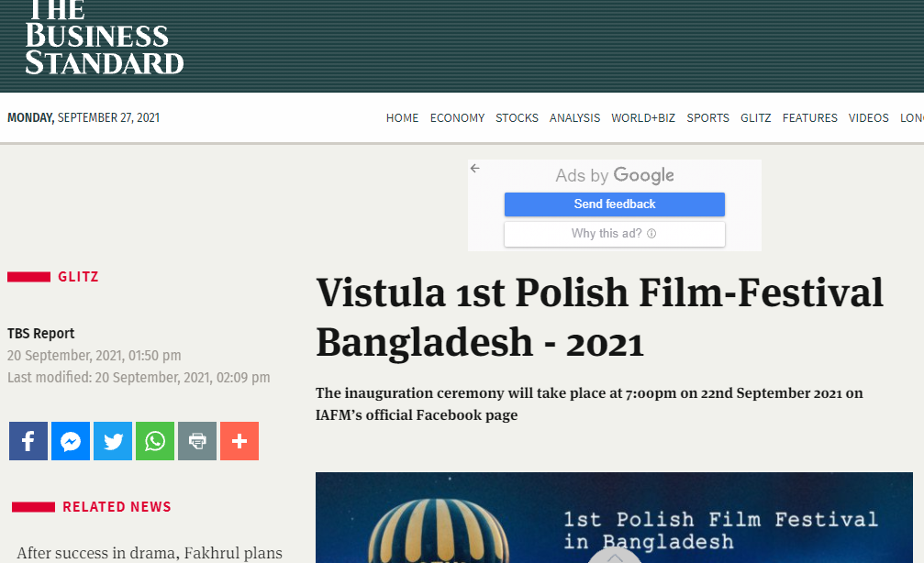Open related story about Fakhrul's drama success

tap(150, 553)
